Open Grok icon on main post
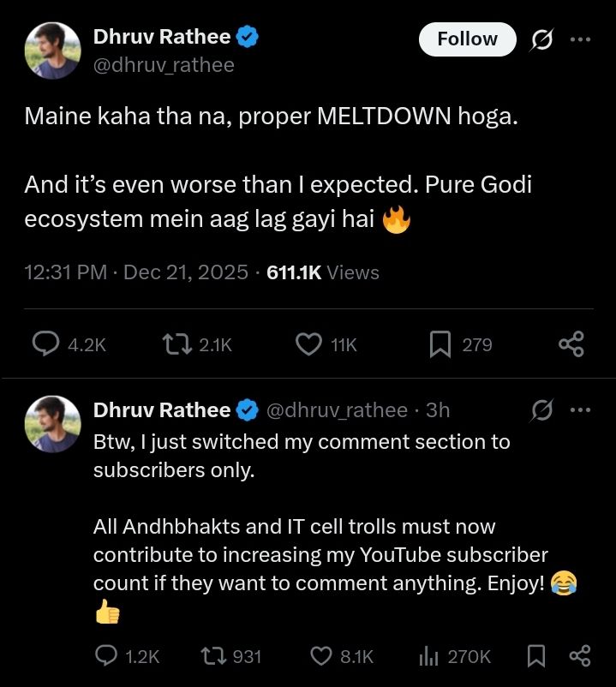Viewport: 616px width, 687px height. [541, 39]
